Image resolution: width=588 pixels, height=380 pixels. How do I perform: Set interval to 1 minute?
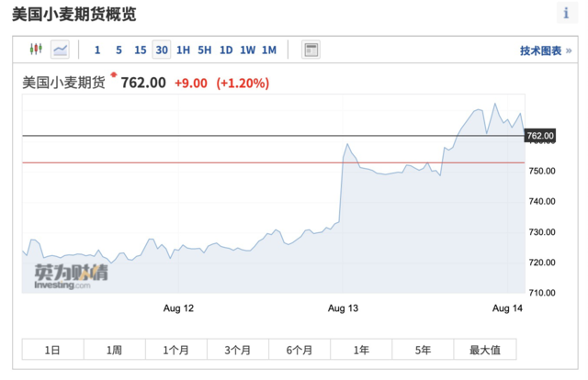[97, 50]
